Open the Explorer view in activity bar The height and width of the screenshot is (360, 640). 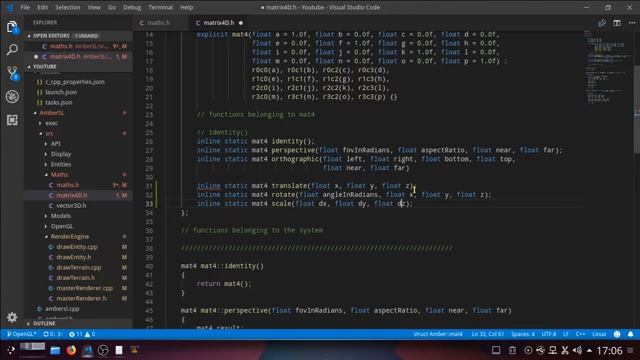12,27
